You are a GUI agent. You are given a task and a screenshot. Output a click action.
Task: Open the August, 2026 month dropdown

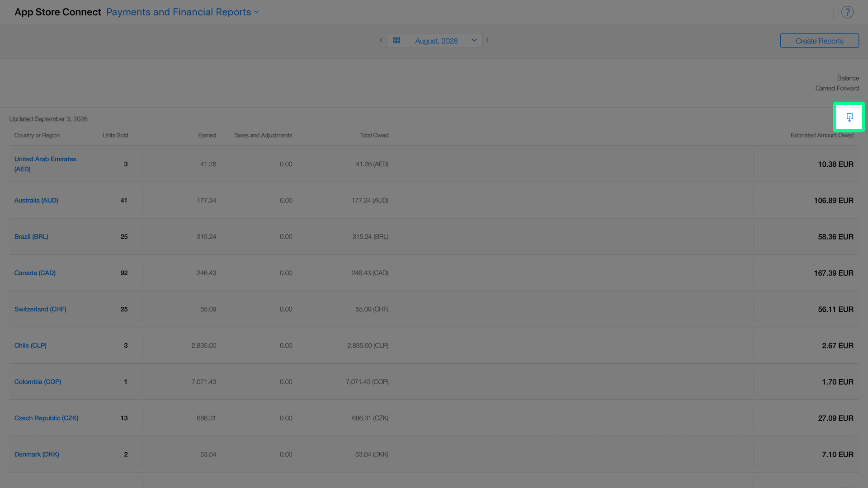tap(434, 41)
